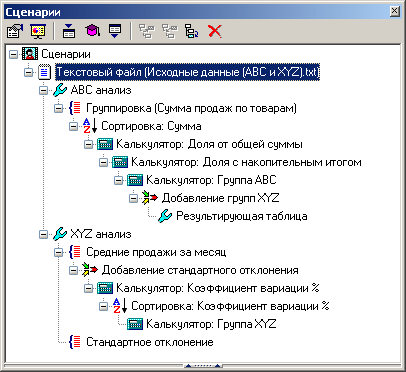Select Сортировка: Коэффициент вариации % label
The height and width of the screenshot is (372, 406).
pos(230,306)
